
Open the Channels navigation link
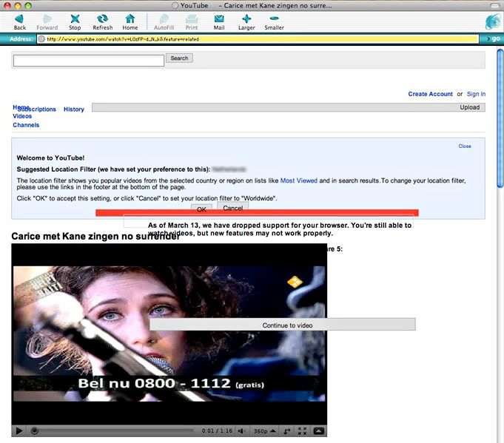(x=26, y=125)
